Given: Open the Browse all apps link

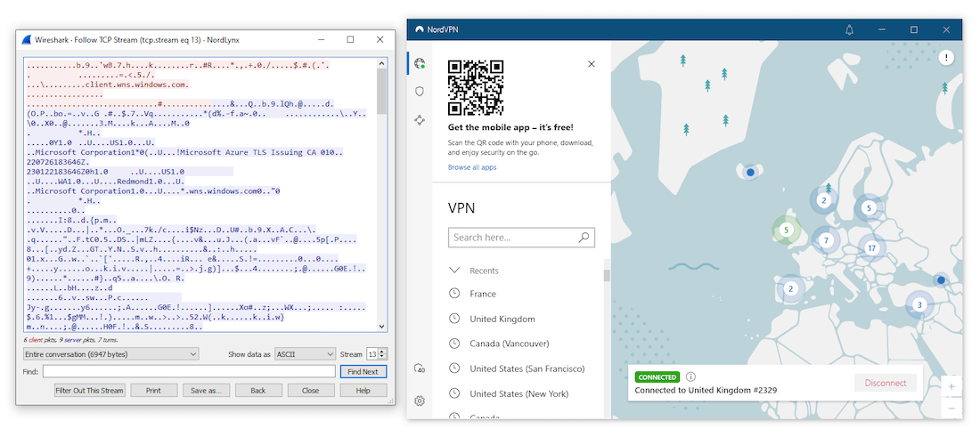Looking at the screenshot, I should [472, 167].
